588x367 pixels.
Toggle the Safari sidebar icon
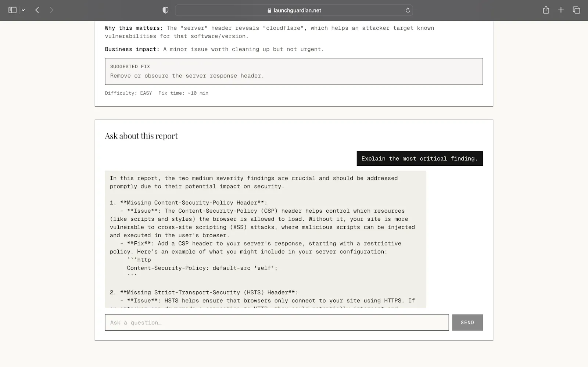click(x=12, y=10)
